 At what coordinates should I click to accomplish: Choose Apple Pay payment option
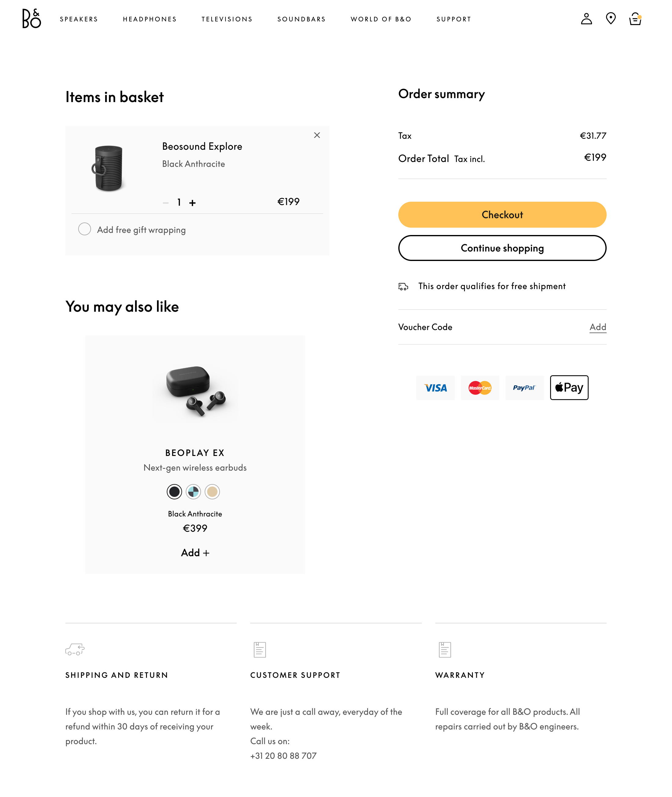[x=569, y=387]
